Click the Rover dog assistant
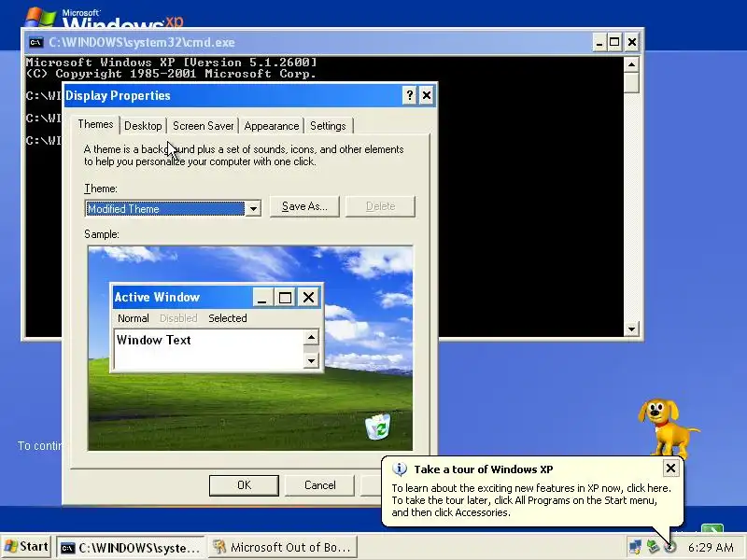Viewport: 747px width, 560px height. (668, 427)
